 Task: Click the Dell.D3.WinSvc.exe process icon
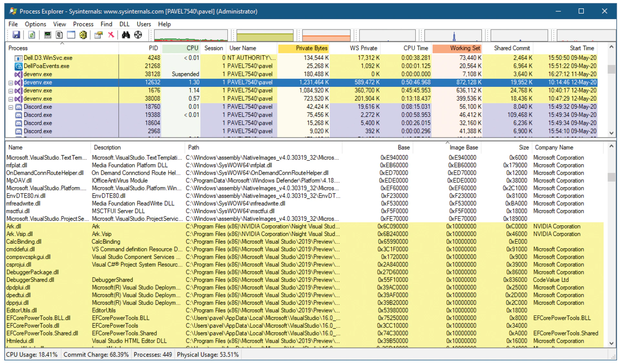(18, 58)
